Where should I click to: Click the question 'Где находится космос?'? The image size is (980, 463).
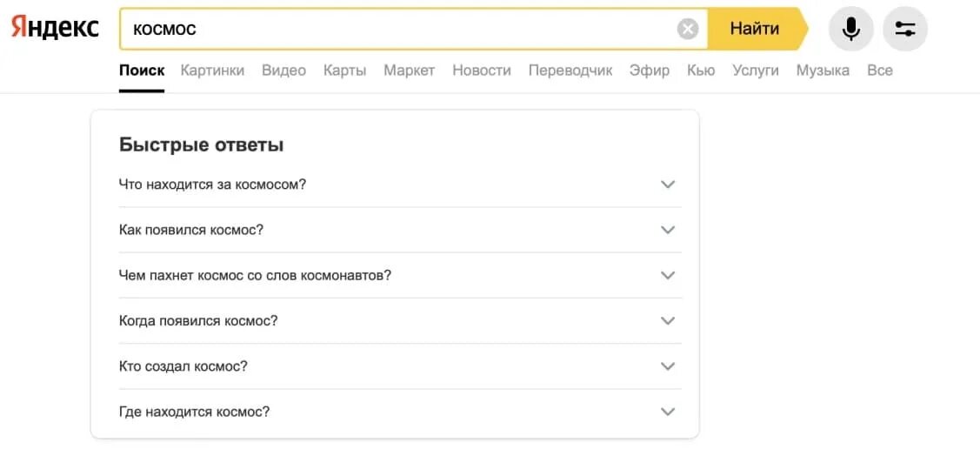[x=194, y=412]
